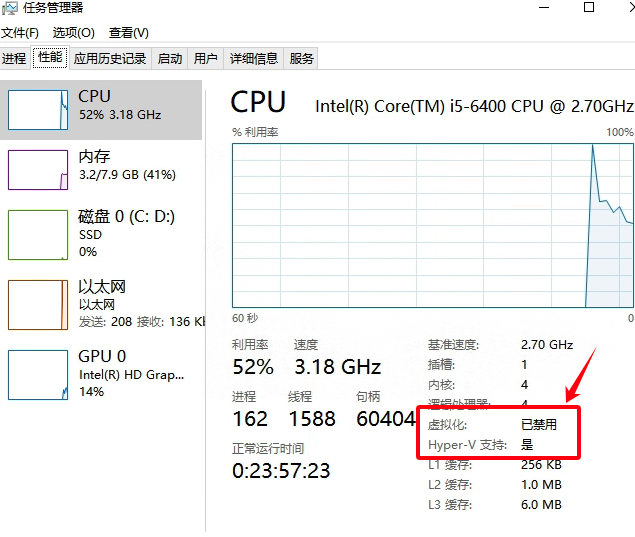Switch to the 详细信息 tab
635x537 pixels.
tap(254, 59)
